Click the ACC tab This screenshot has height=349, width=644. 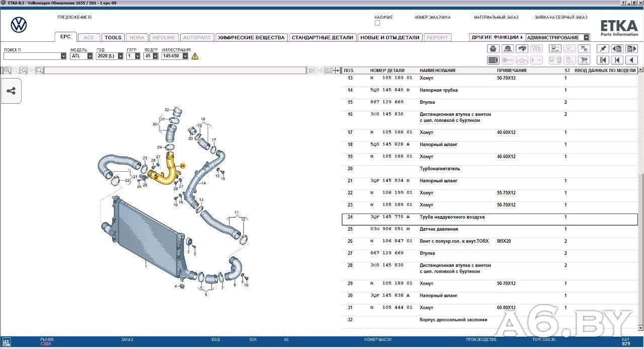[89, 37]
